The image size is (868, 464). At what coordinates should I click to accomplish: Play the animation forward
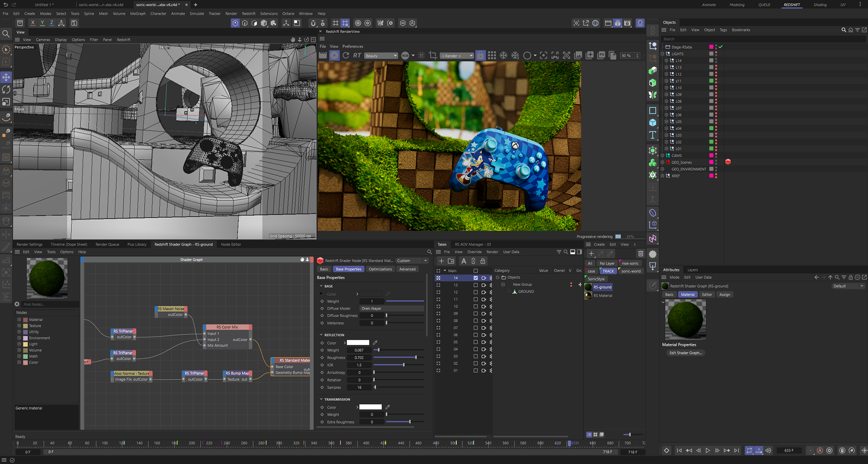pyautogui.click(x=708, y=450)
